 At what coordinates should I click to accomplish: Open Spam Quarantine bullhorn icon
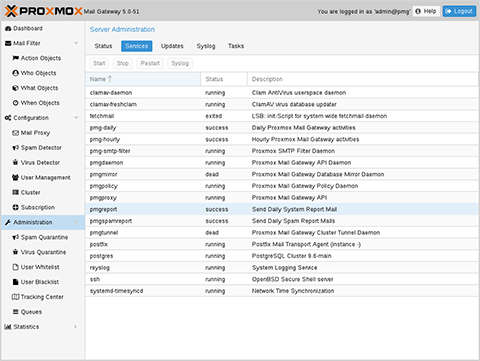click(x=15, y=237)
